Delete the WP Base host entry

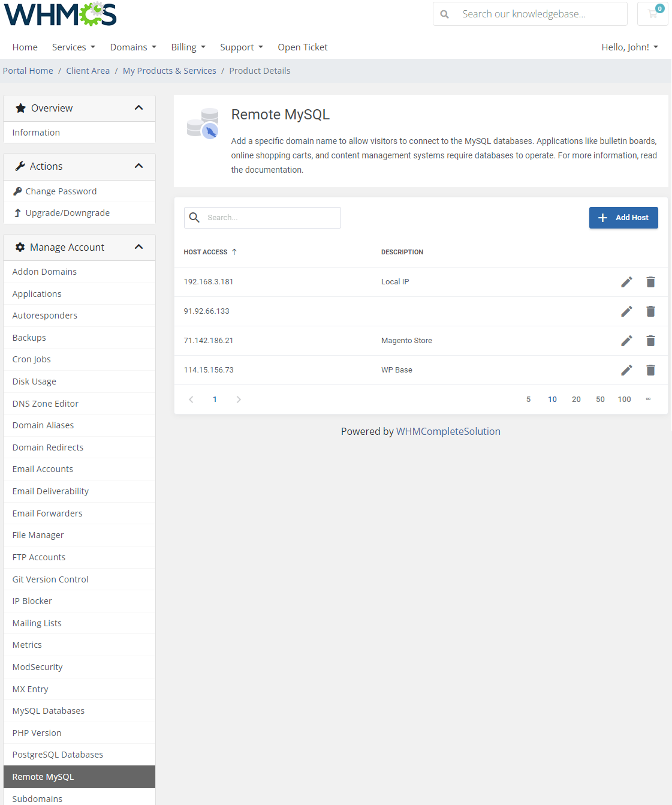click(650, 370)
